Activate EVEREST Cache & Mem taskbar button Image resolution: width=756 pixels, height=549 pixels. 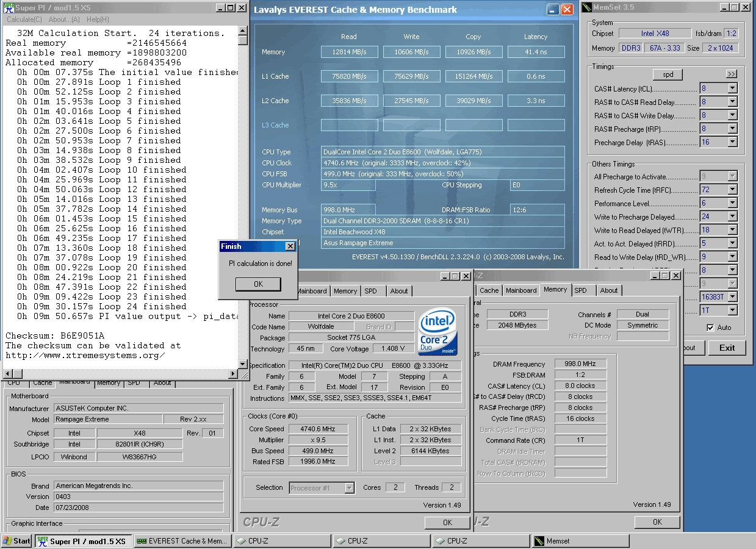pyautogui.click(x=182, y=541)
